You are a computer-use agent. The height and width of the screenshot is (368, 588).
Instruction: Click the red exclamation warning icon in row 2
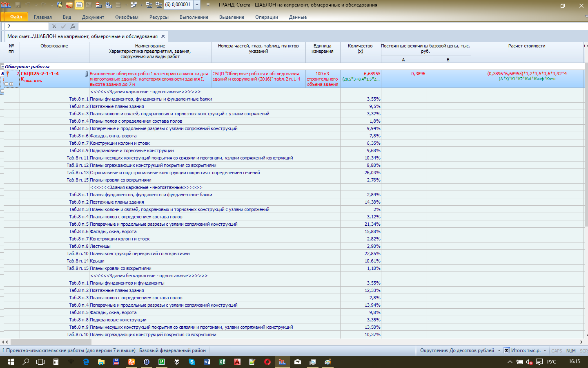[7, 74]
